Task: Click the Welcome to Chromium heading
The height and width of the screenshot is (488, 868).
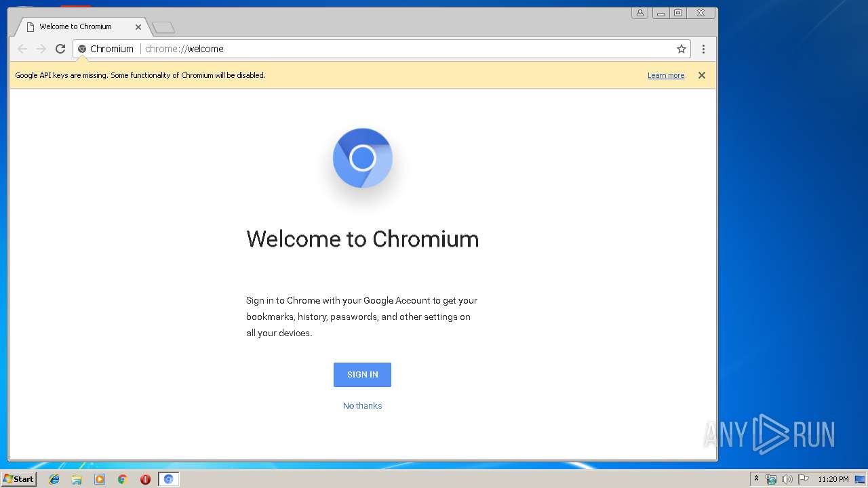Action: coord(363,239)
